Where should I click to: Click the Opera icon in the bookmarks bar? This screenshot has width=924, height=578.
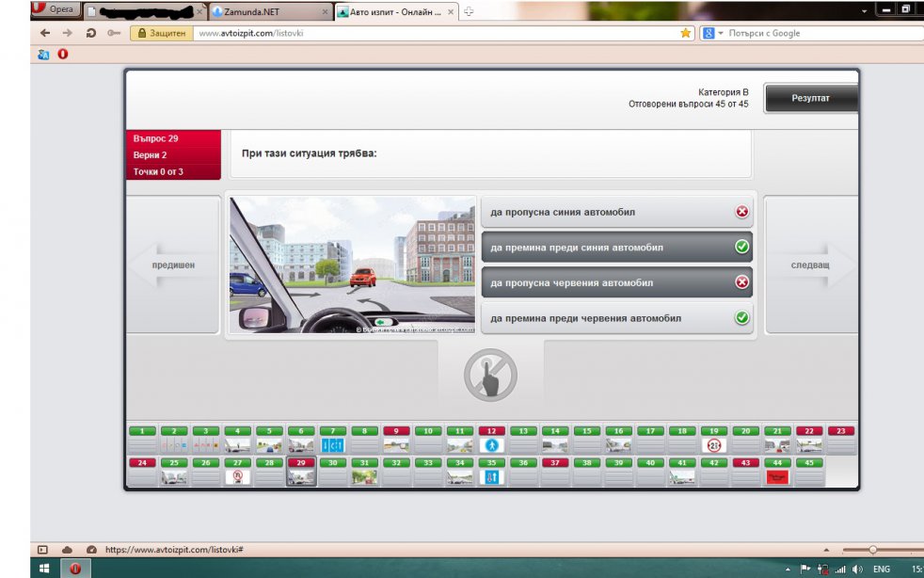(x=63, y=55)
